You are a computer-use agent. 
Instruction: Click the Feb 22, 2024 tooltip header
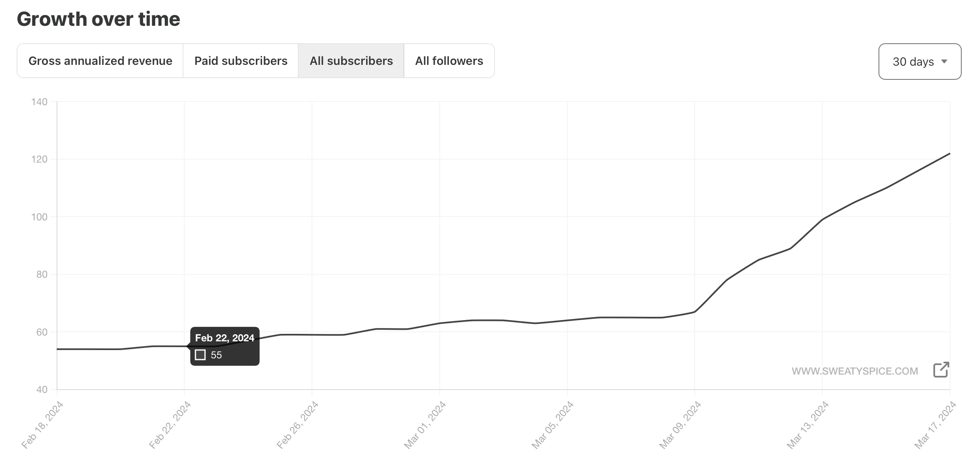[x=225, y=338]
